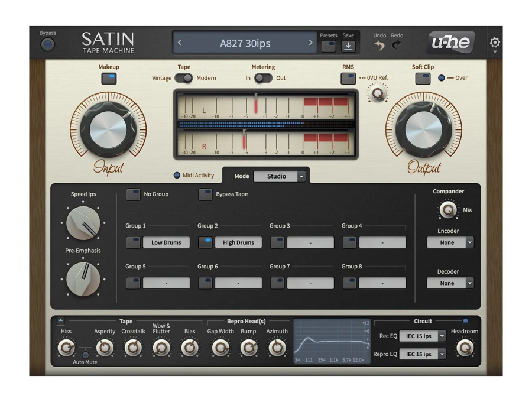Click the Group 5 name field
The height and width of the screenshot is (402, 532).
(166, 283)
